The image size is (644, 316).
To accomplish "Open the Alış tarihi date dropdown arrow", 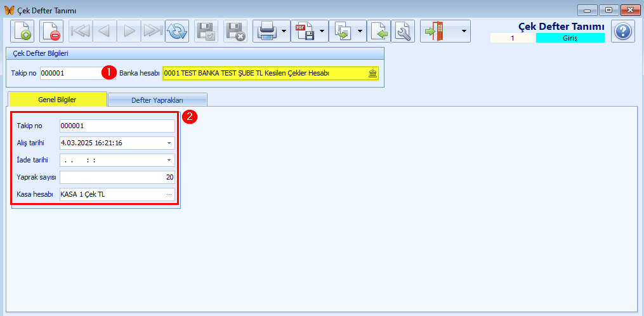I will (169, 143).
